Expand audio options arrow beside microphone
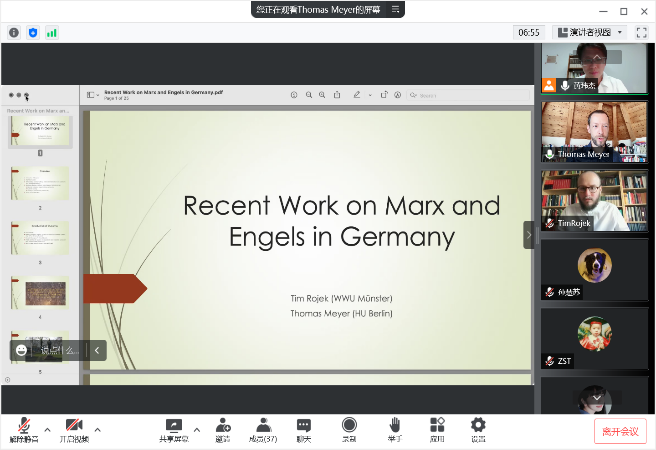 click(47, 430)
